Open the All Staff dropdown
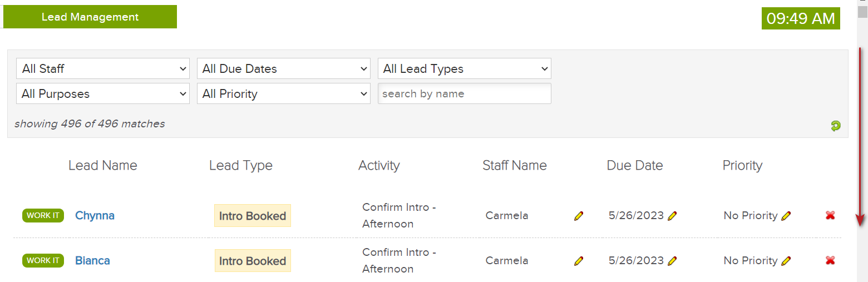The height and width of the screenshot is (282, 868). point(103,68)
